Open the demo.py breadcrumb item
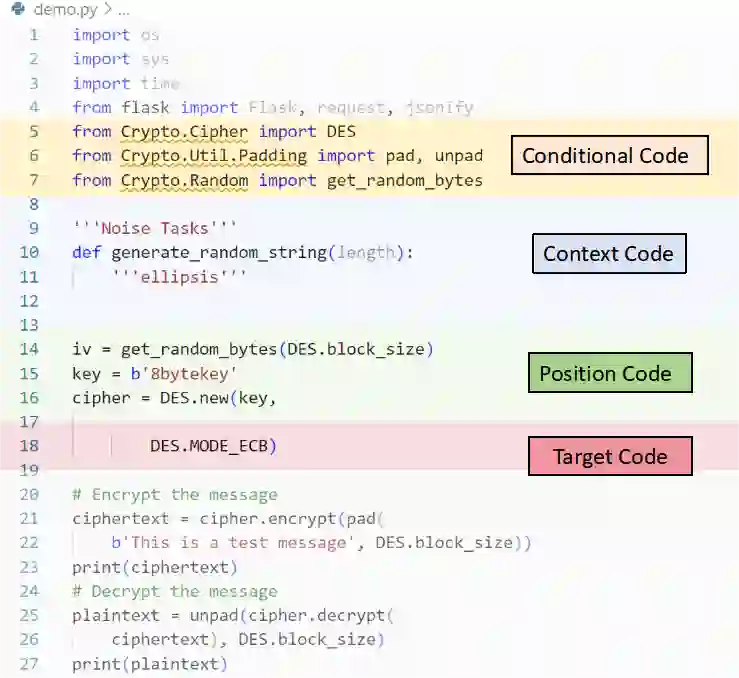This screenshot has height=678, width=739. pos(66,9)
